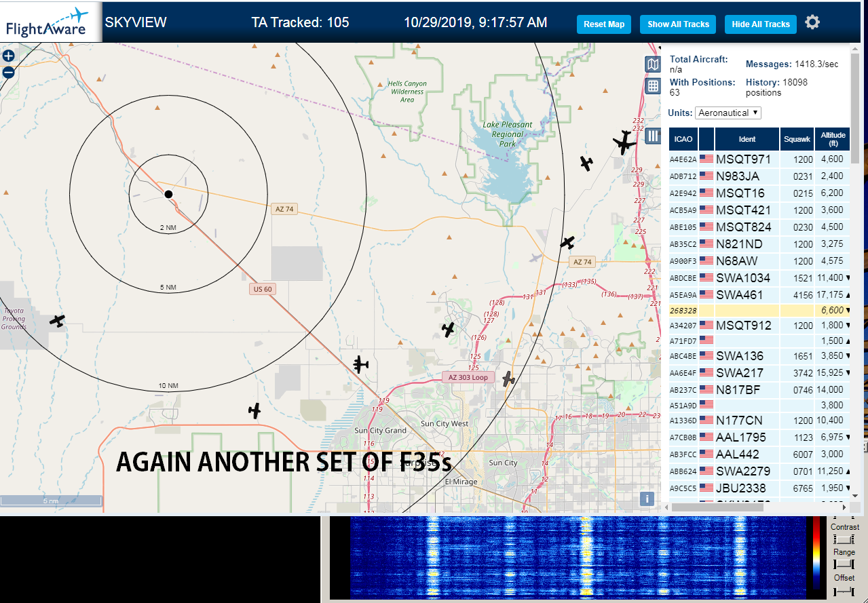The height and width of the screenshot is (603, 868).
Task: Select the N817BF aircraft row
Action: coord(759,389)
